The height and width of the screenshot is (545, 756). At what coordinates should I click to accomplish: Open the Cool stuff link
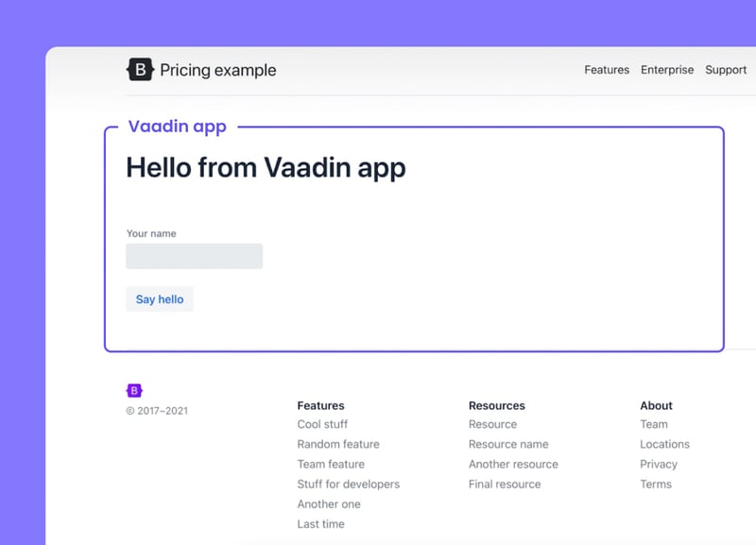click(x=321, y=424)
